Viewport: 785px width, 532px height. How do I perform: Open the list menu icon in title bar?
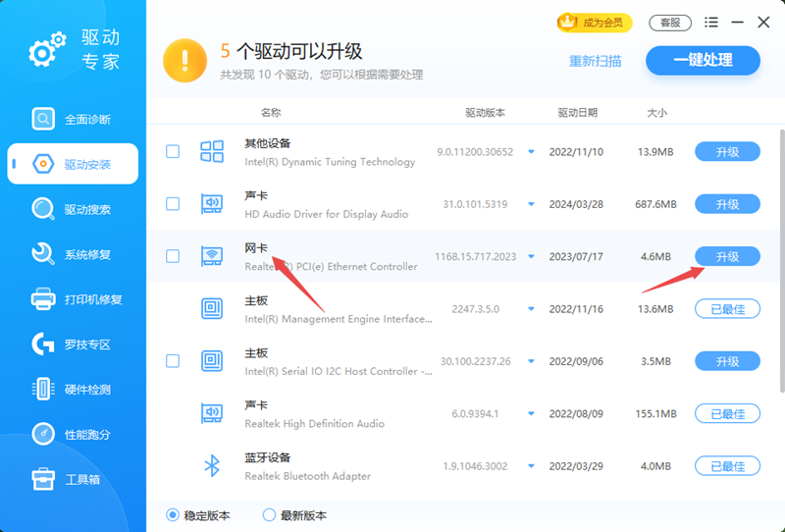point(710,22)
